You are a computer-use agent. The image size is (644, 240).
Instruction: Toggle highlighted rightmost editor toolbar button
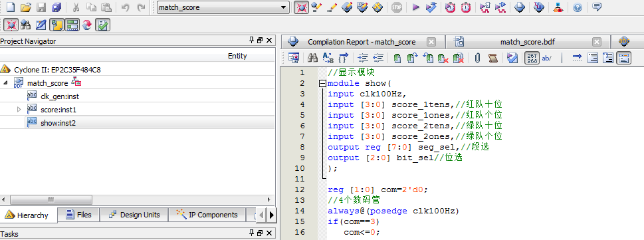(x=624, y=59)
